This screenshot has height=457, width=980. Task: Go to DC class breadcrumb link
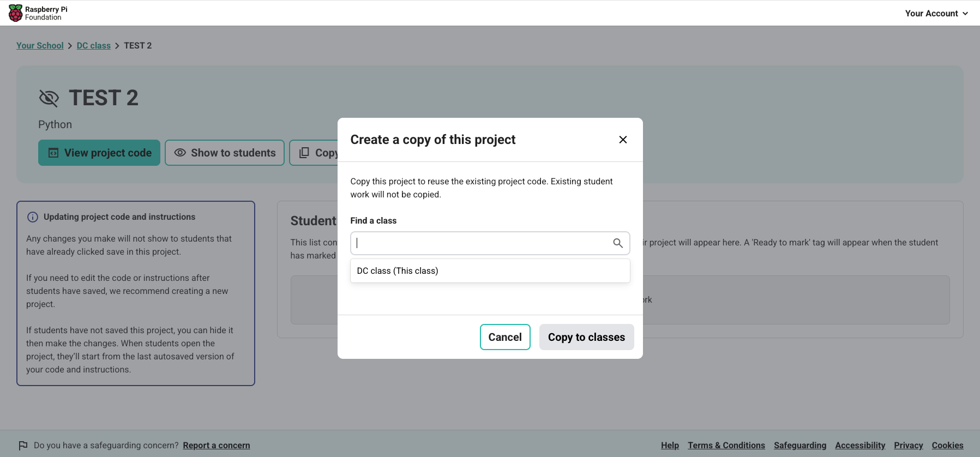coord(93,46)
